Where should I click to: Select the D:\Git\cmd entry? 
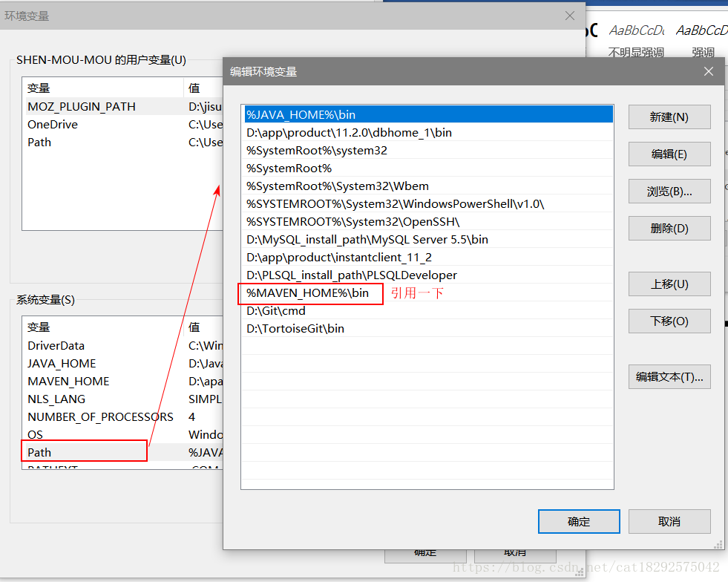(x=427, y=310)
